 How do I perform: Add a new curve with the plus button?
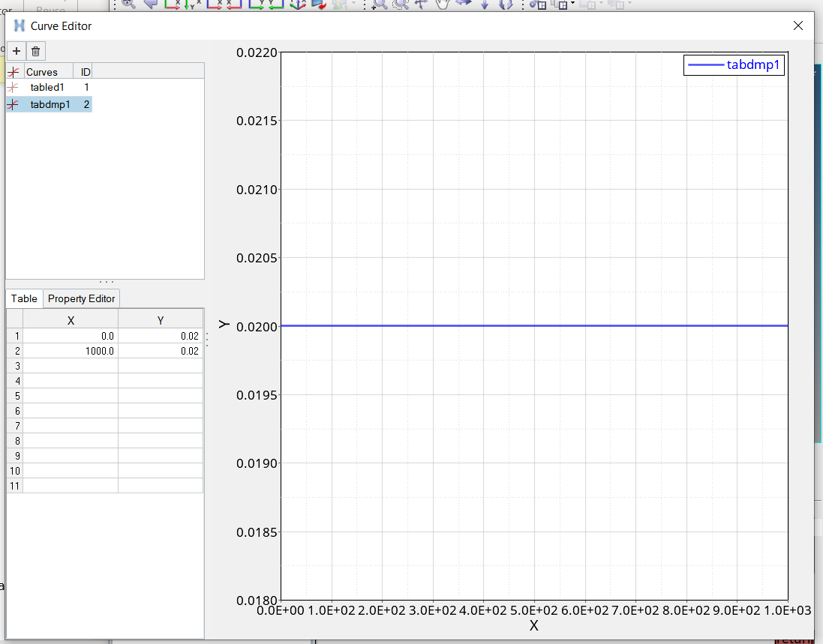[x=17, y=51]
